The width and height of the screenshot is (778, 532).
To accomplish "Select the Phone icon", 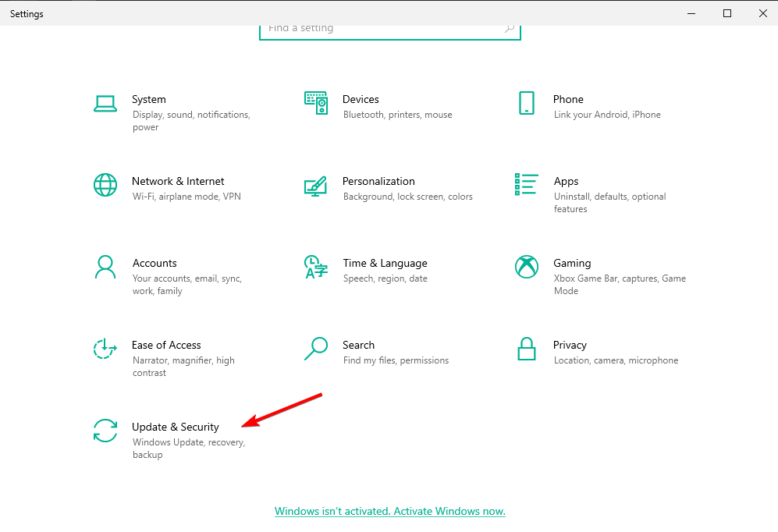I will click(526, 103).
